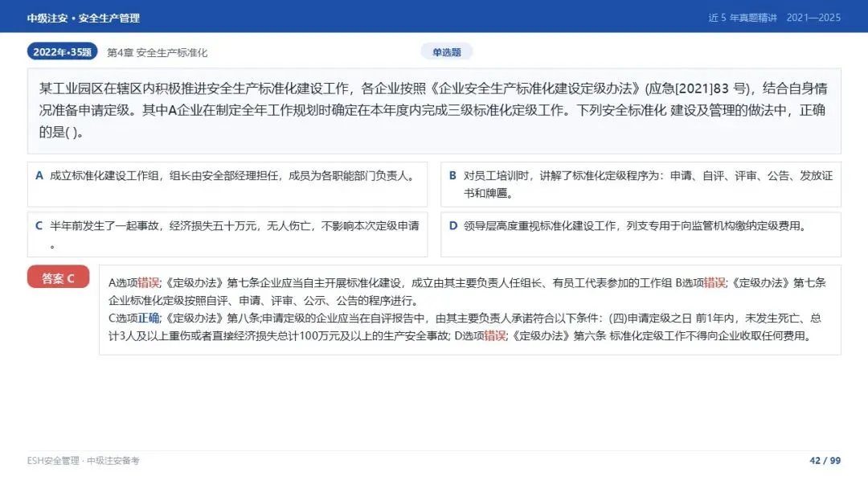Click chapter label 第4章 安全生产标准化
Image resolution: width=868 pixels, height=489 pixels.
pyautogui.click(x=158, y=52)
